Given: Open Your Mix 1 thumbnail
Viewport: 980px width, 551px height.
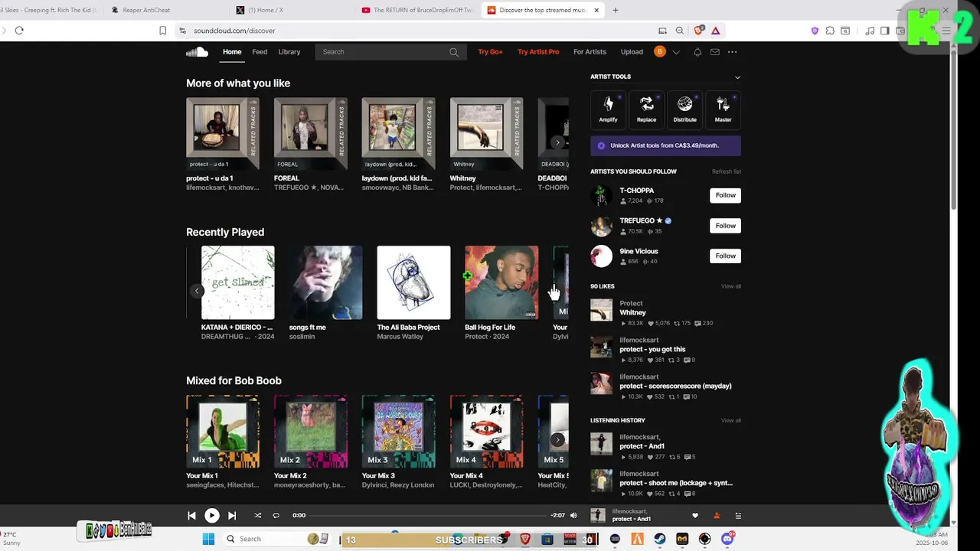Looking at the screenshot, I should pos(223,432).
